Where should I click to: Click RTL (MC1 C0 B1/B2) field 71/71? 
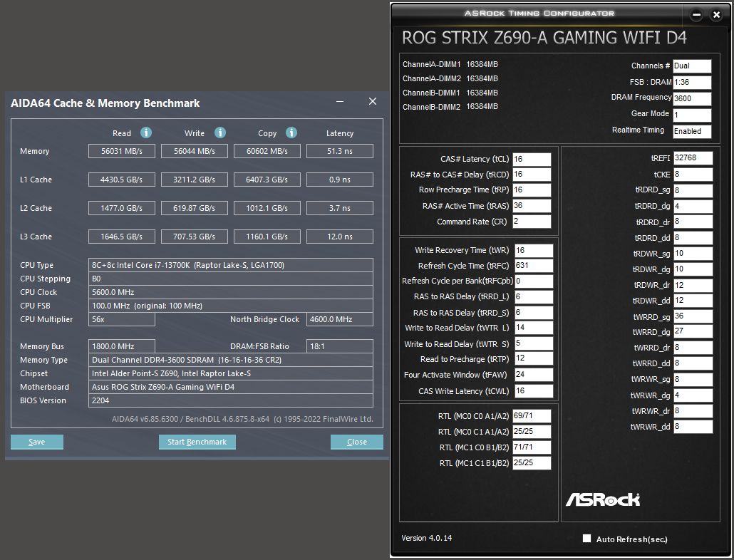[532, 447]
